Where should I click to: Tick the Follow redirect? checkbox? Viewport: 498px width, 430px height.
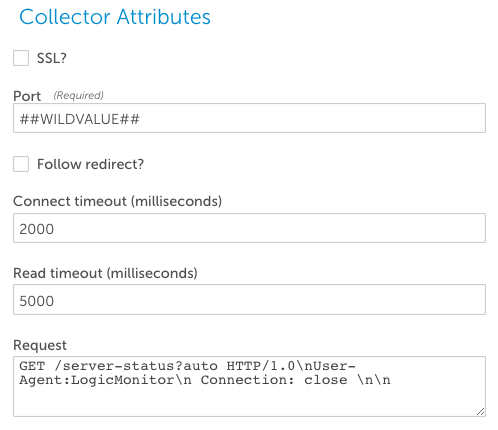[x=21, y=164]
